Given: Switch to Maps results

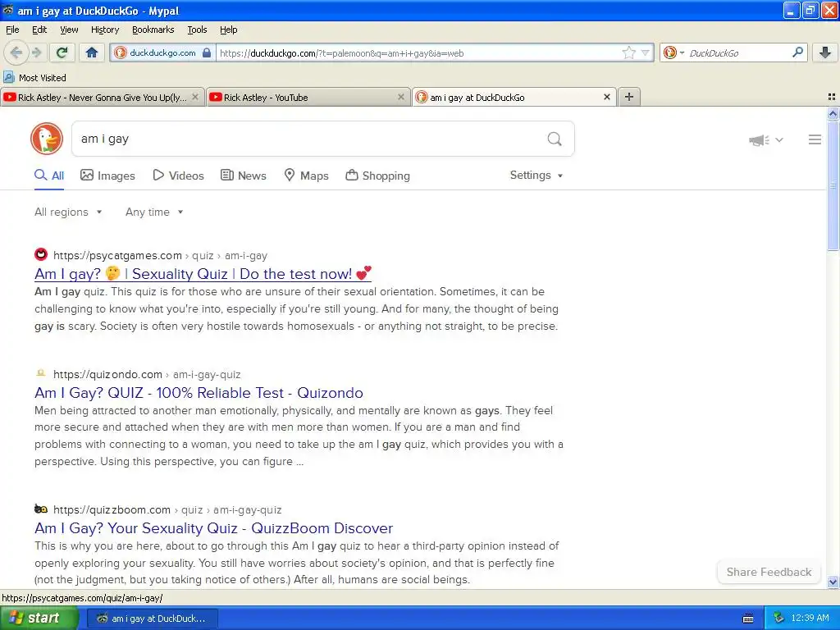Looking at the screenshot, I should [x=306, y=176].
